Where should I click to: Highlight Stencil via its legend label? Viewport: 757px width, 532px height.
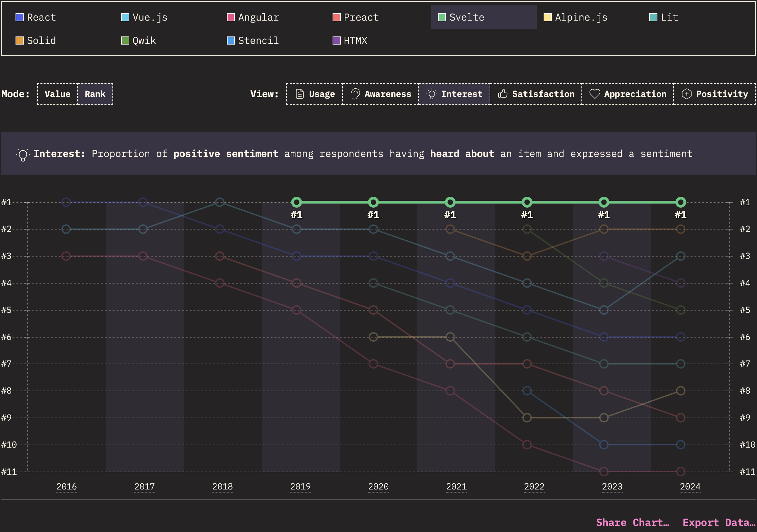coord(259,41)
